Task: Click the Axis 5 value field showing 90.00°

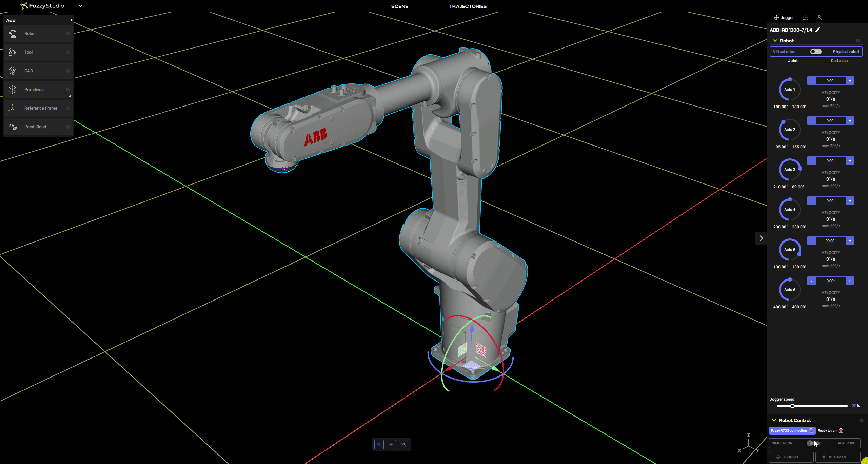Action: point(831,241)
